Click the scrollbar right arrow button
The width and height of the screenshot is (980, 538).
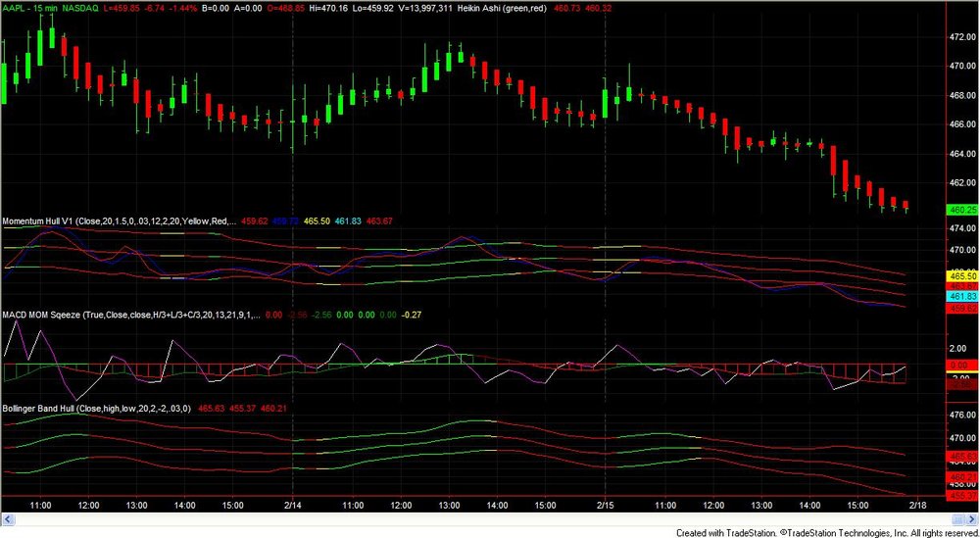(x=974, y=518)
